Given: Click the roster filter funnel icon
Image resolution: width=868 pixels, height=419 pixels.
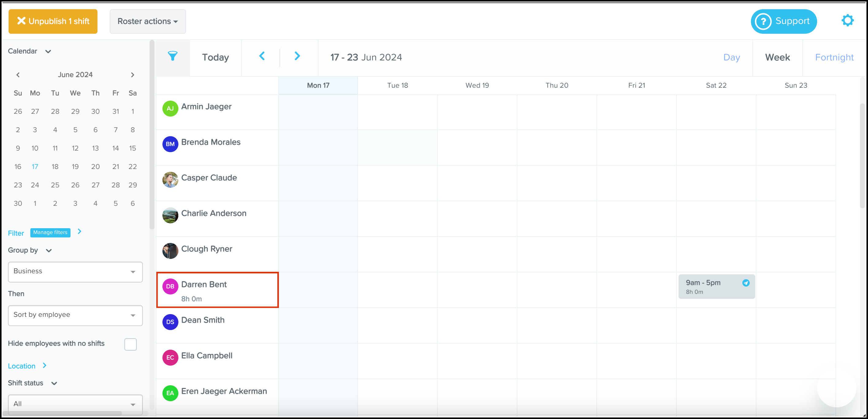Looking at the screenshot, I should [x=173, y=56].
